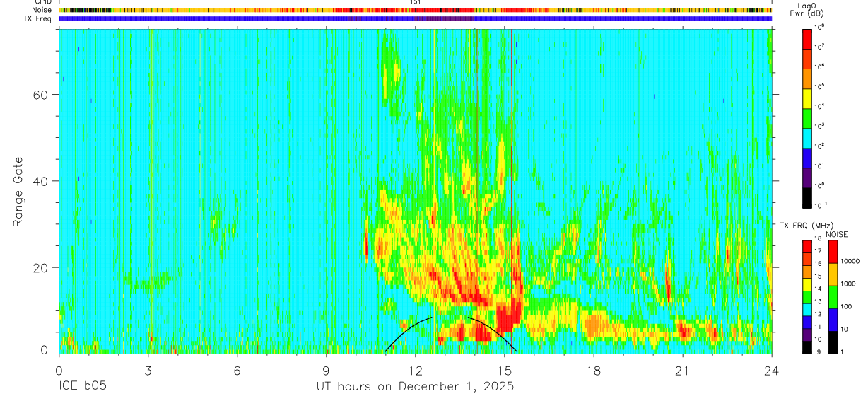Click the 'Range Gate' y-axis title
This screenshot has width=868, height=401.
point(18,192)
